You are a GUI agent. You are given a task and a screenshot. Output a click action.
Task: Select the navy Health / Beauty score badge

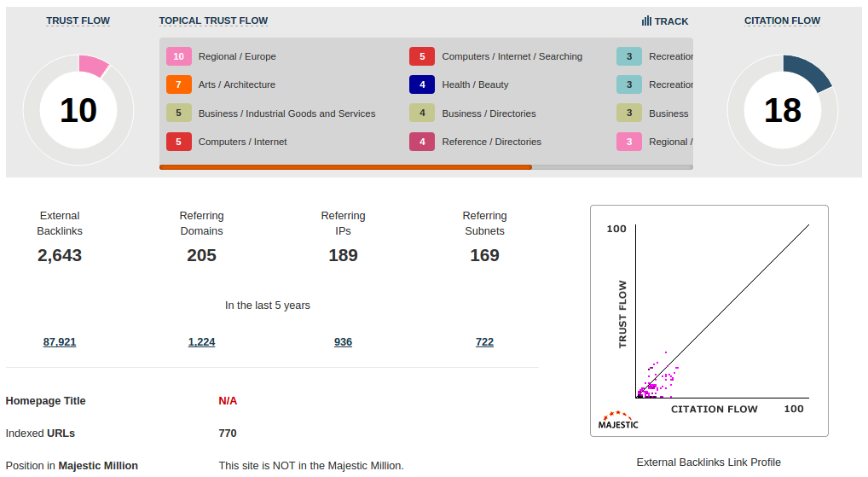(422, 84)
